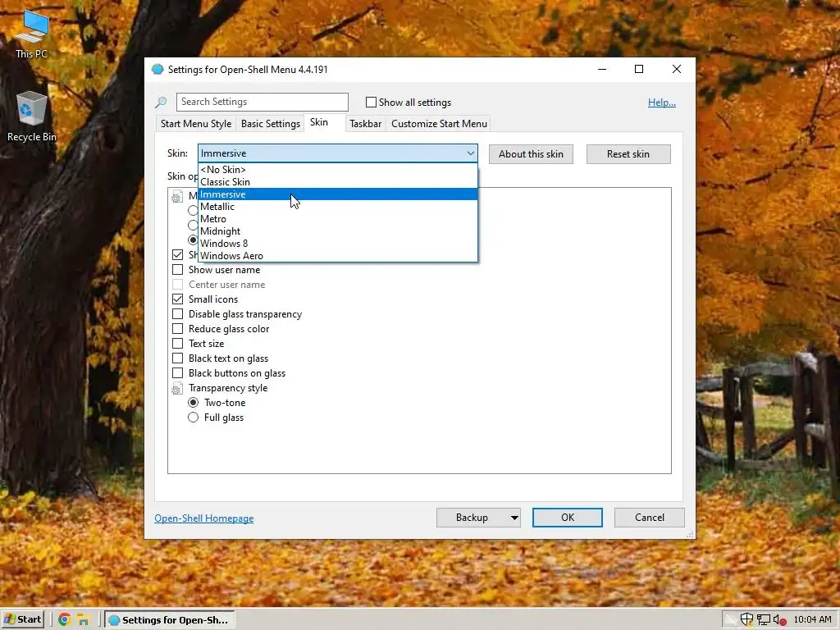Click the Settings for Open-Shell taskbar button
The width and height of the screenshot is (840, 630).
(x=170, y=619)
